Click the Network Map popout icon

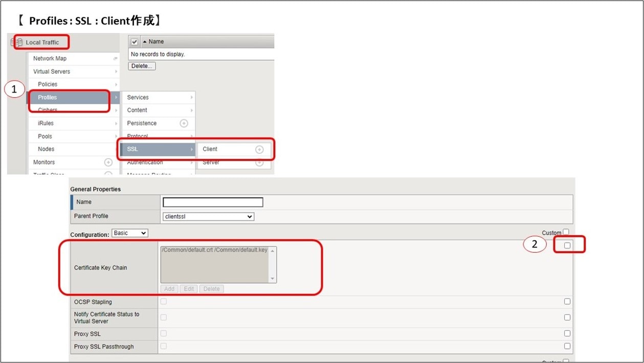[x=115, y=59]
